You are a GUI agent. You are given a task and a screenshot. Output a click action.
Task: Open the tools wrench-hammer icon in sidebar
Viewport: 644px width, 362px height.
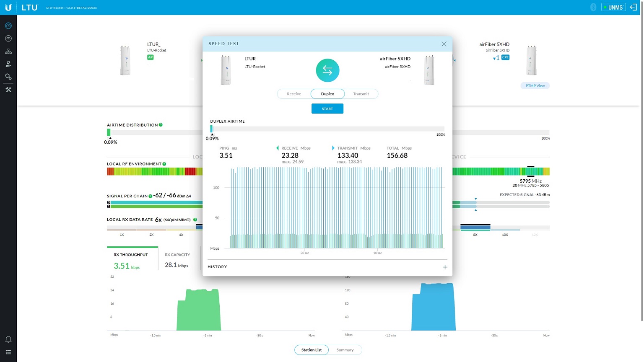(x=8, y=90)
